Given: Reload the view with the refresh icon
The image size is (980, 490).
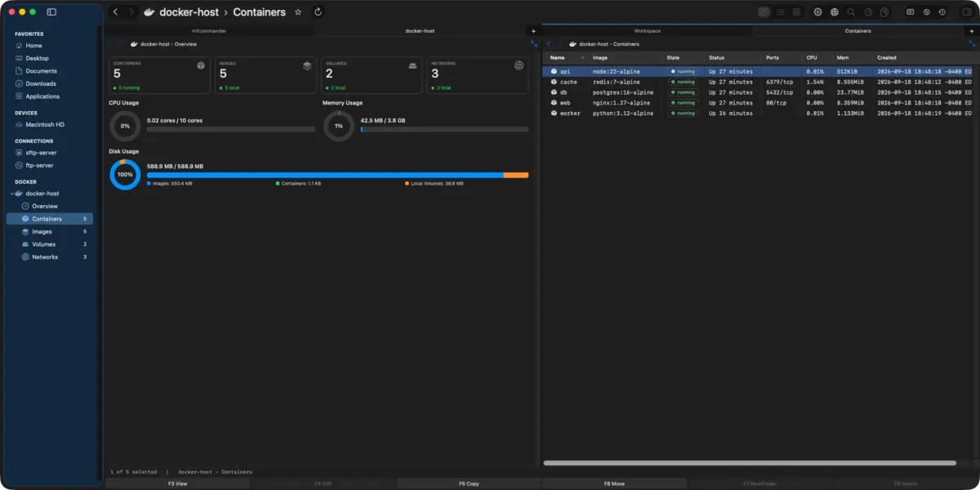Looking at the screenshot, I should click(x=318, y=12).
